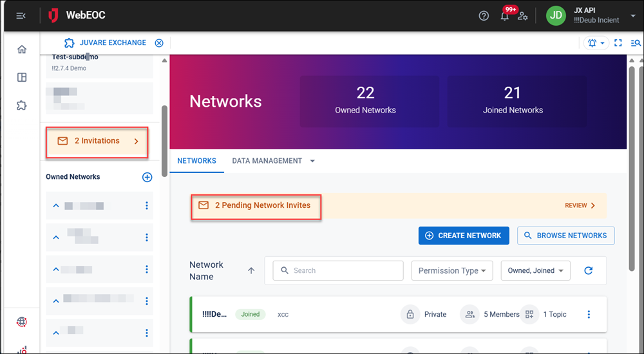Viewport: 644px width, 354px height.
Task: Open the plugins puzzle sidebar icon
Action: (22, 106)
